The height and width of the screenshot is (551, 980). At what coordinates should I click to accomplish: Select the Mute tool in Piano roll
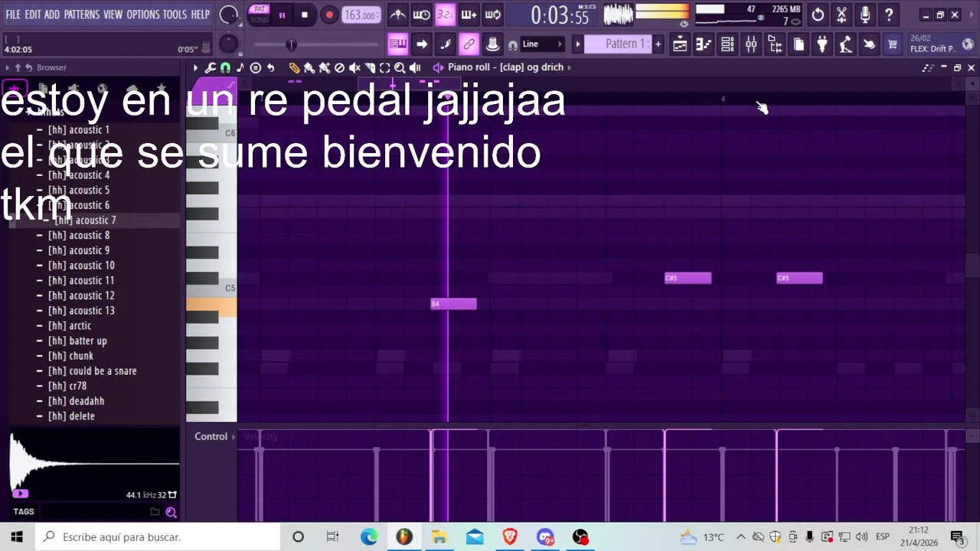[354, 67]
